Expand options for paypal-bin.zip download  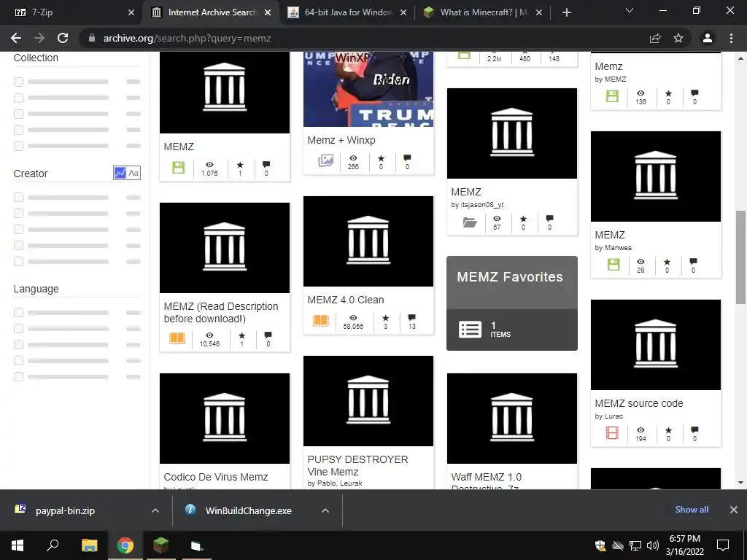[x=155, y=510]
